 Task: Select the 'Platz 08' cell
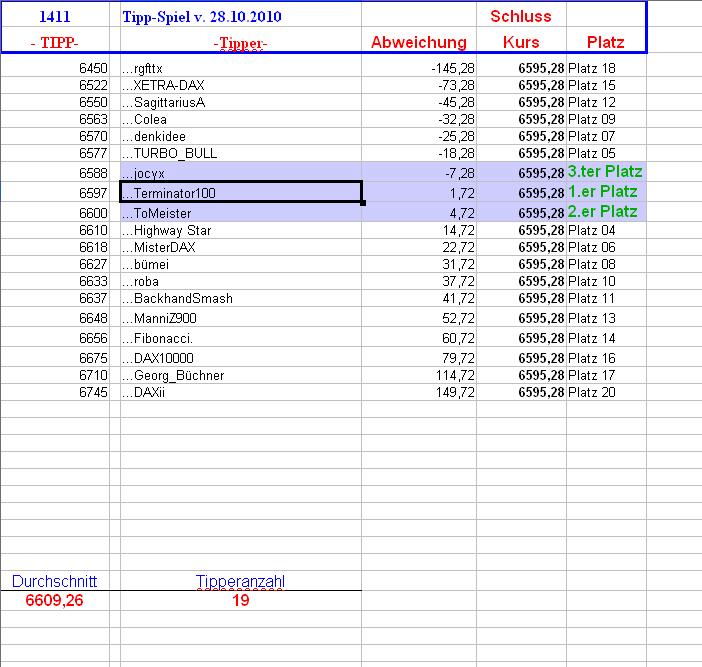[x=591, y=264]
